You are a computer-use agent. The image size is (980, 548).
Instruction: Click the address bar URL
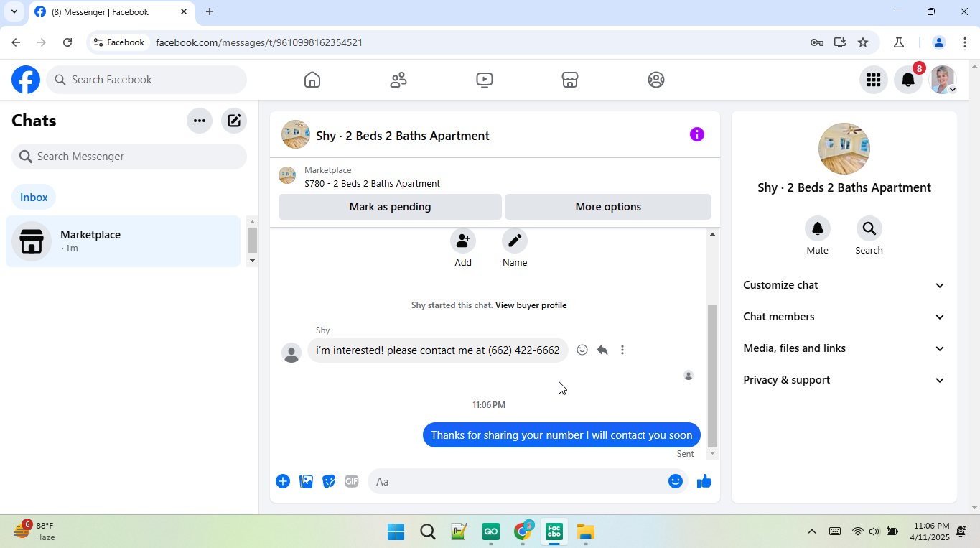tap(259, 42)
